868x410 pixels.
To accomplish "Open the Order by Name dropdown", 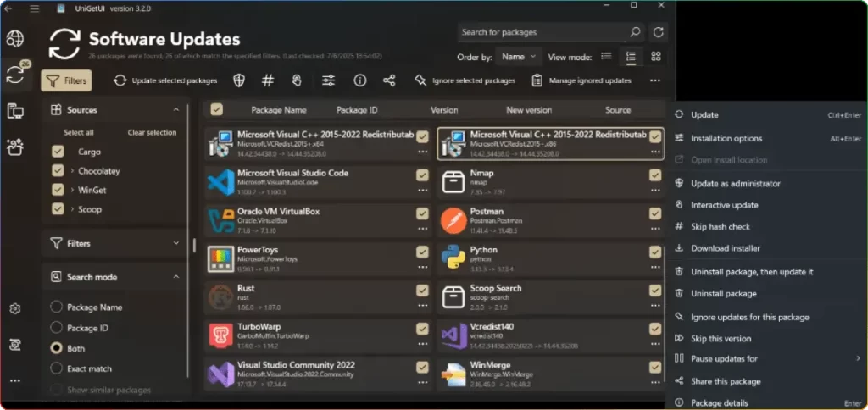I will (519, 57).
